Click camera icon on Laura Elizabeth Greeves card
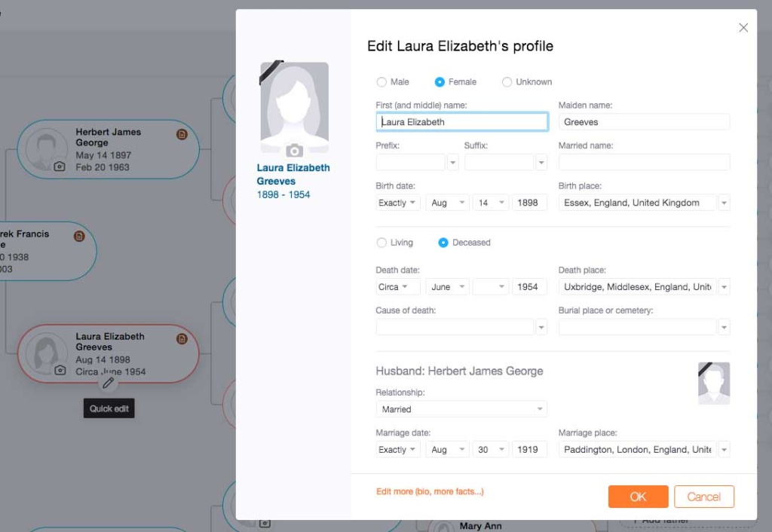Image resolution: width=772 pixels, height=532 pixels. (x=60, y=371)
